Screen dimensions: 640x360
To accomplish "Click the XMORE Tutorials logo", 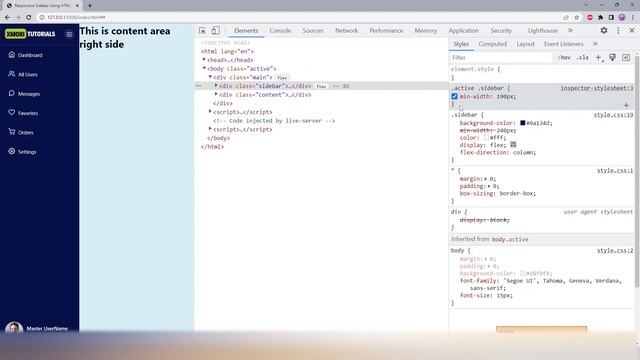I will tap(30, 34).
